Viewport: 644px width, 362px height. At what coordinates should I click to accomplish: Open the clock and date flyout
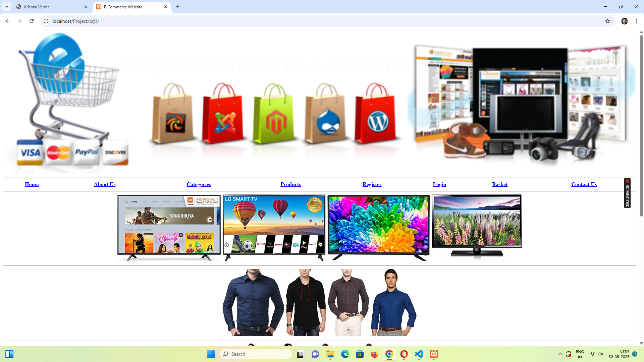pos(619,354)
